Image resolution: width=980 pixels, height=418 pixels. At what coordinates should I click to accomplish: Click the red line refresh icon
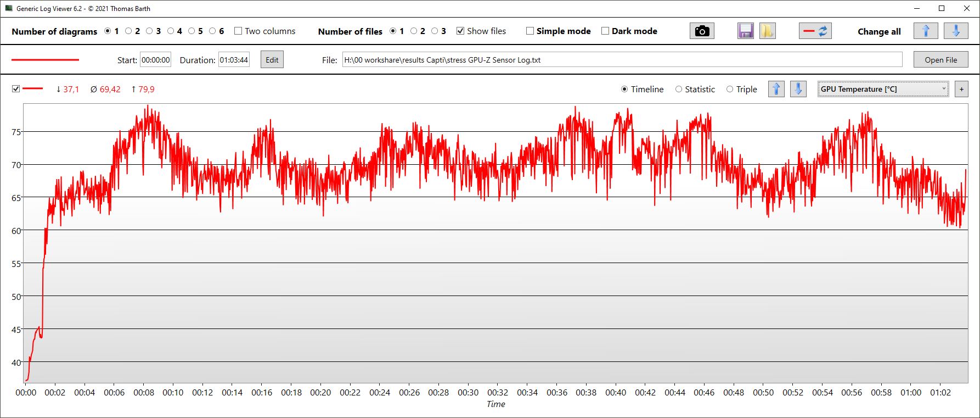[815, 31]
